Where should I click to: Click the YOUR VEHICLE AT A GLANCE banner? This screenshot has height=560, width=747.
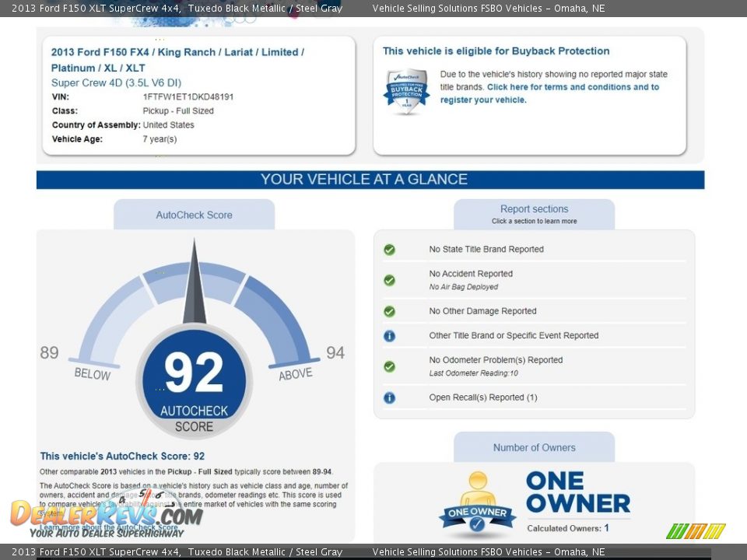pos(370,180)
